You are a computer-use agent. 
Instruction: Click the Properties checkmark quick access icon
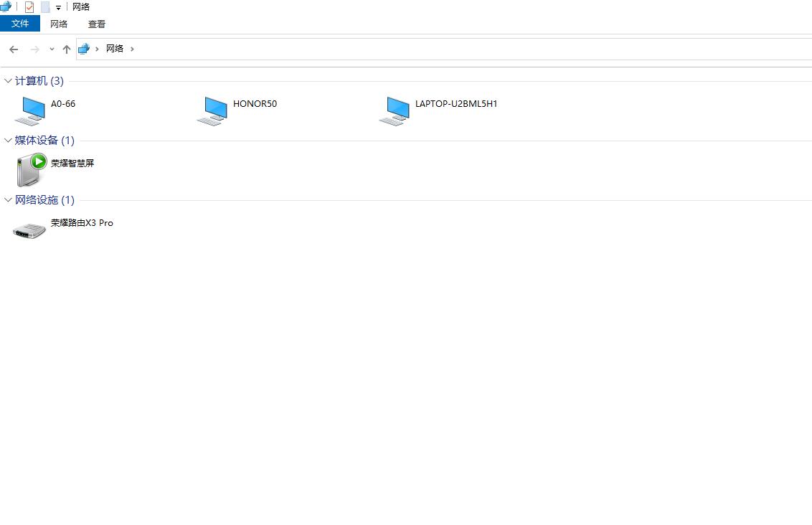point(29,7)
